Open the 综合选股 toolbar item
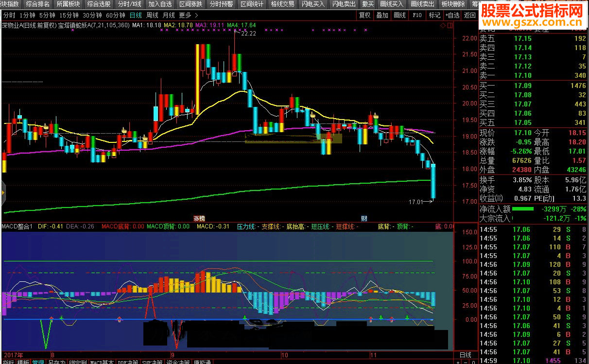The height and width of the screenshot is (364, 589). click(x=99, y=4)
